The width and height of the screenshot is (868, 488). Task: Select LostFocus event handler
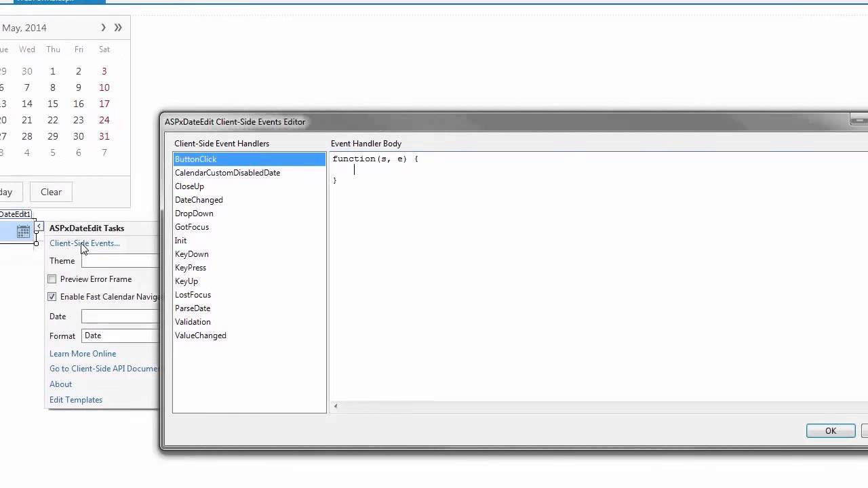click(249, 295)
